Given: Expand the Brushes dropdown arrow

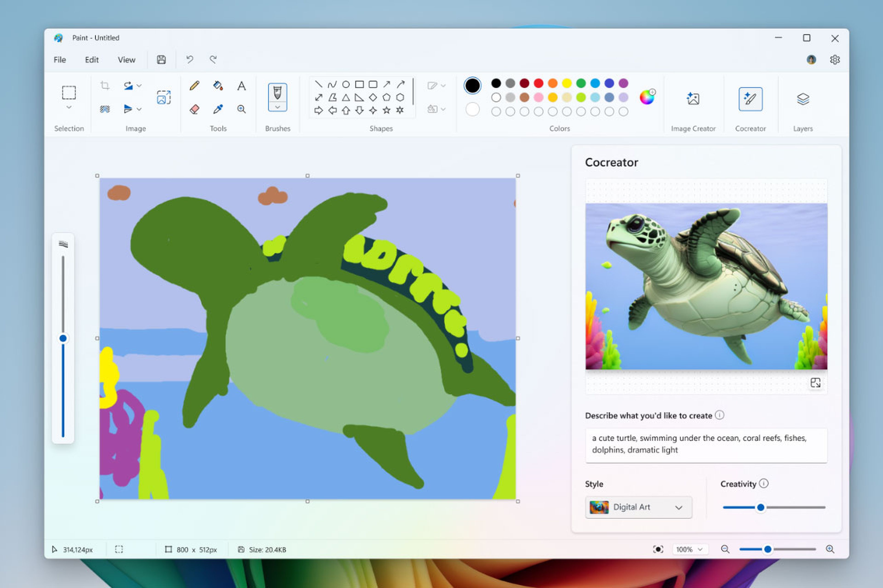Looking at the screenshot, I should (x=277, y=107).
